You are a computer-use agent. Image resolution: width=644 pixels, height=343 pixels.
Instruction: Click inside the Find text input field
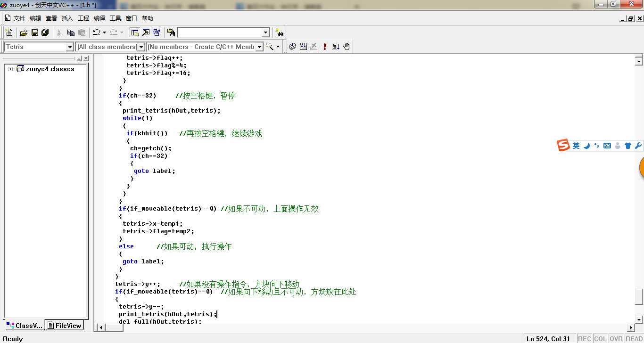(219, 33)
